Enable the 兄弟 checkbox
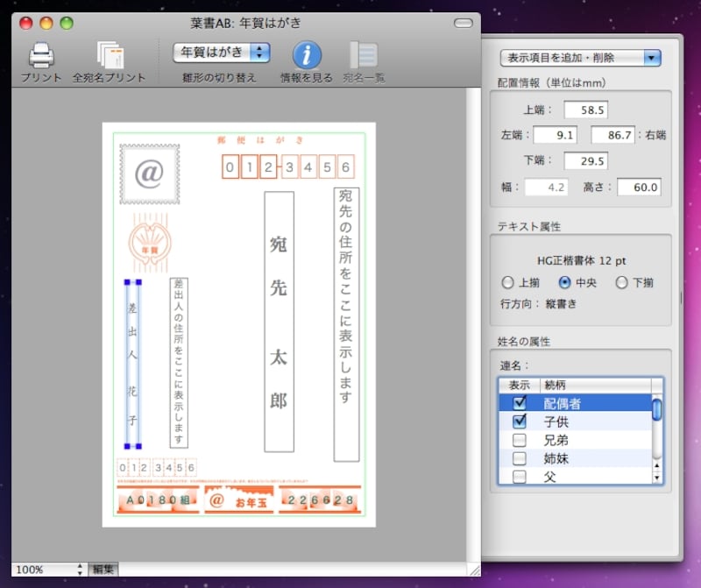This screenshot has width=701, height=588. point(519,440)
